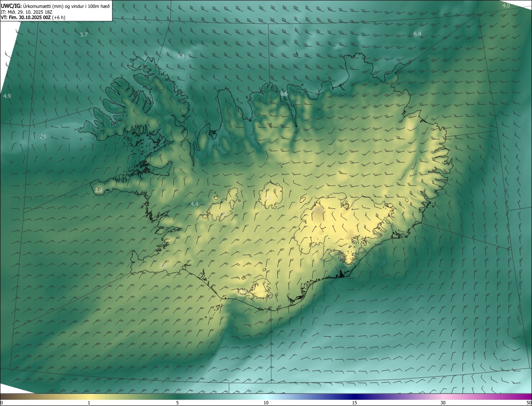Click the 2.0 value label on the southwest peninsula

click(163, 265)
